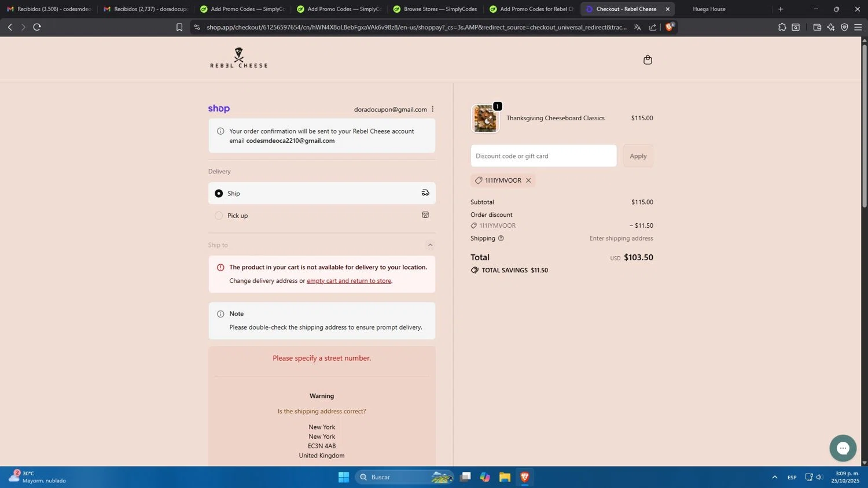Bookmark this page

[x=179, y=27]
